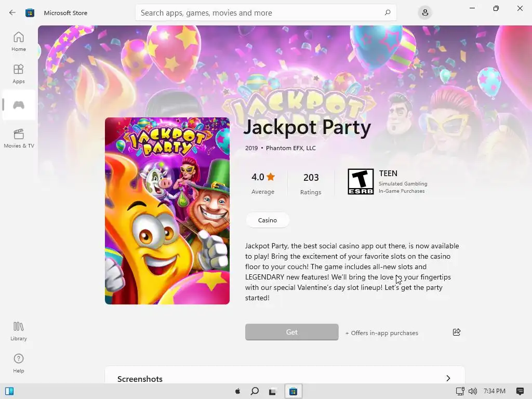The height and width of the screenshot is (399, 532).
Task: Click the 203 Ratings count
Action: [x=311, y=183]
